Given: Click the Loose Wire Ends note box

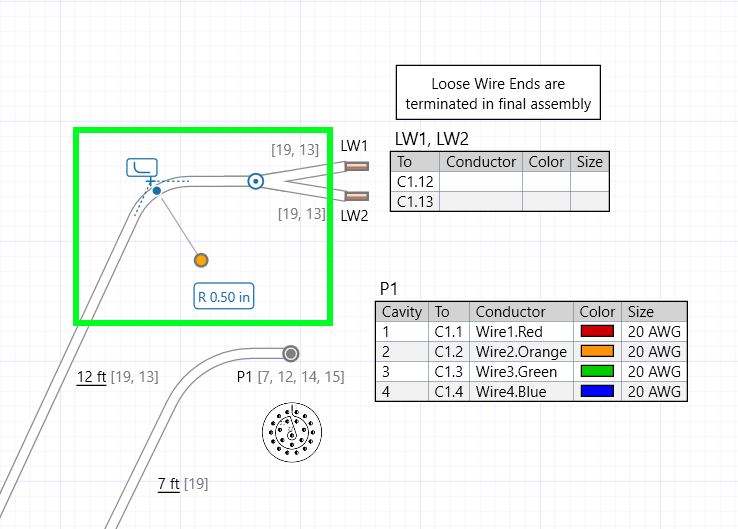Looking at the screenshot, I should pos(498,93).
